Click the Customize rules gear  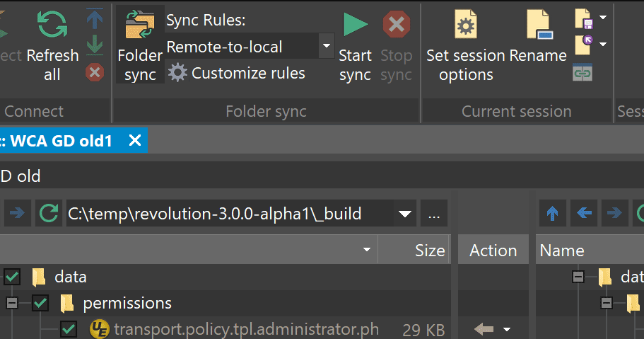point(177,73)
